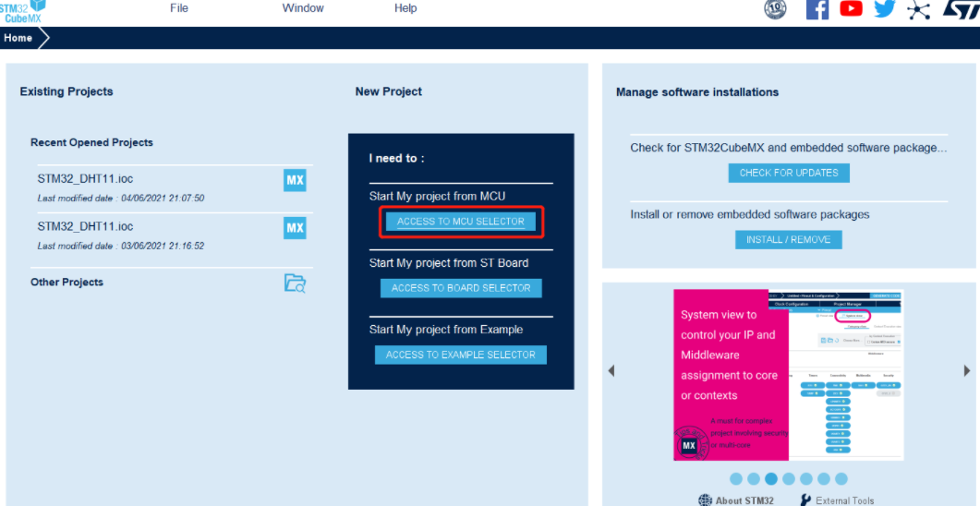Click the pink System view promo panel

[732, 374]
